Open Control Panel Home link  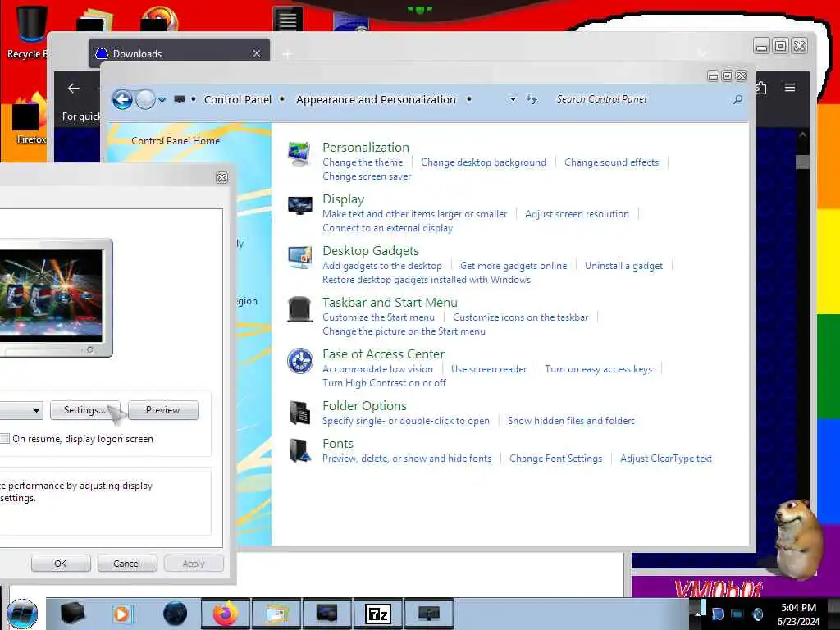(x=176, y=141)
